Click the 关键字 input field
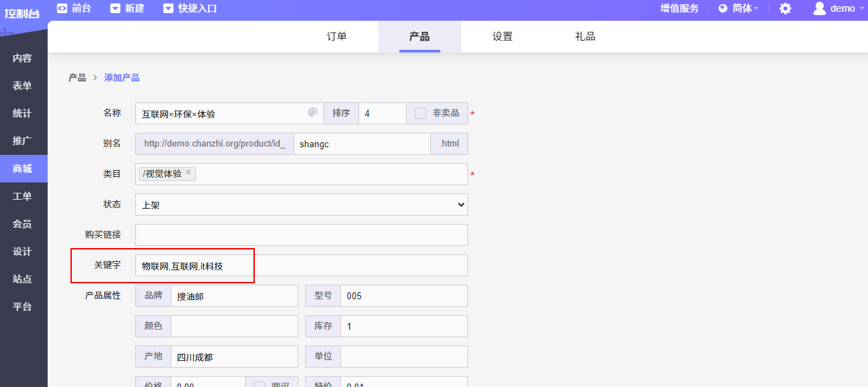Image resolution: width=868 pixels, height=387 pixels. pyautogui.click(x=302, y=265)
